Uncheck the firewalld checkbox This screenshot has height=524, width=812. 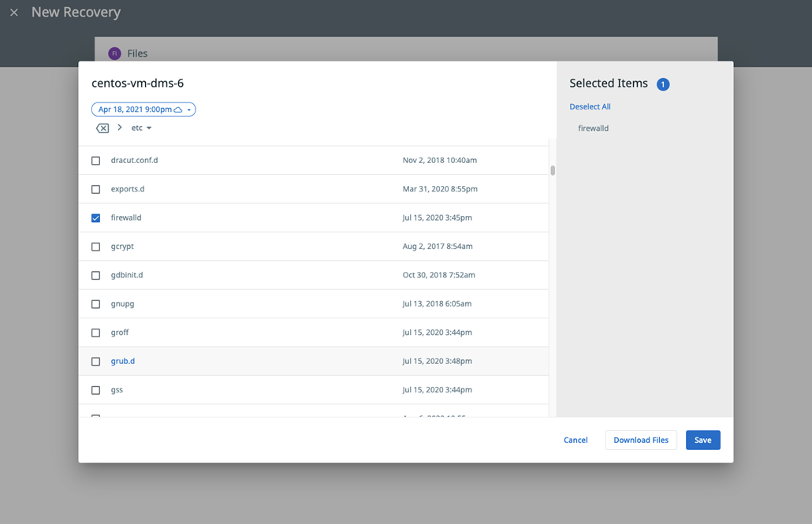pyautogui.click(x=96, y=218)
